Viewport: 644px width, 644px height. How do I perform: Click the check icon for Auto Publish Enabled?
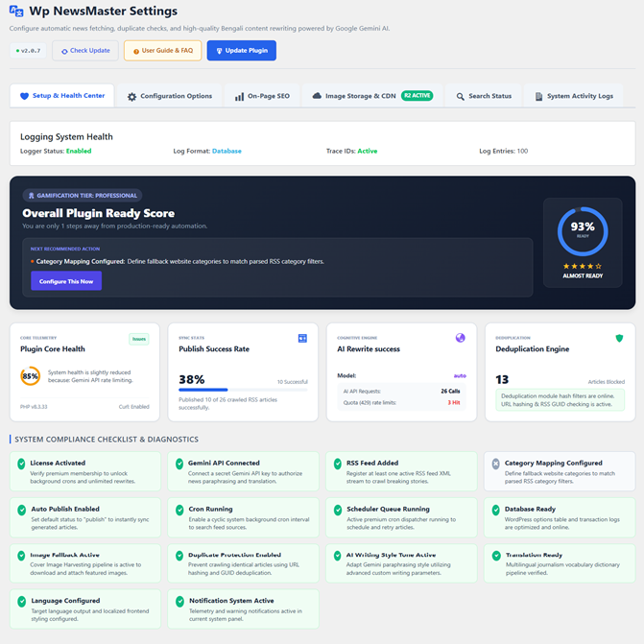click(21, 510)
